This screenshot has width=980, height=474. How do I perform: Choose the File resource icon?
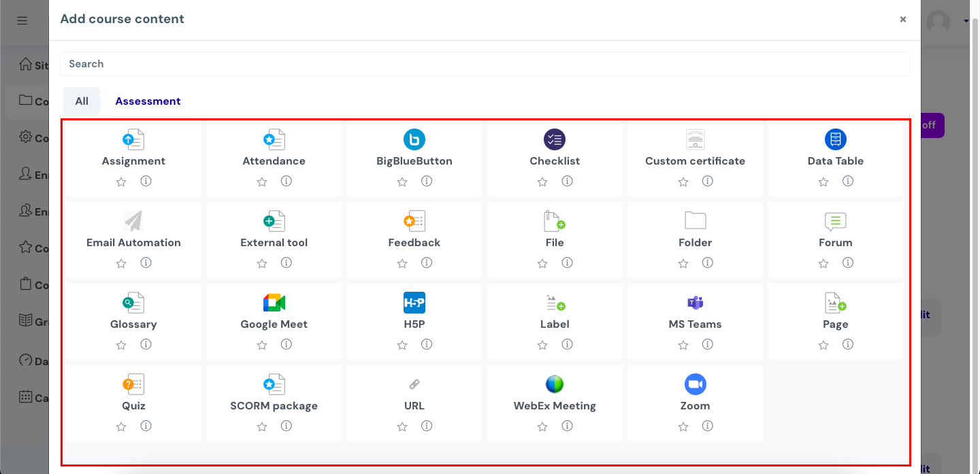[555, 221]
